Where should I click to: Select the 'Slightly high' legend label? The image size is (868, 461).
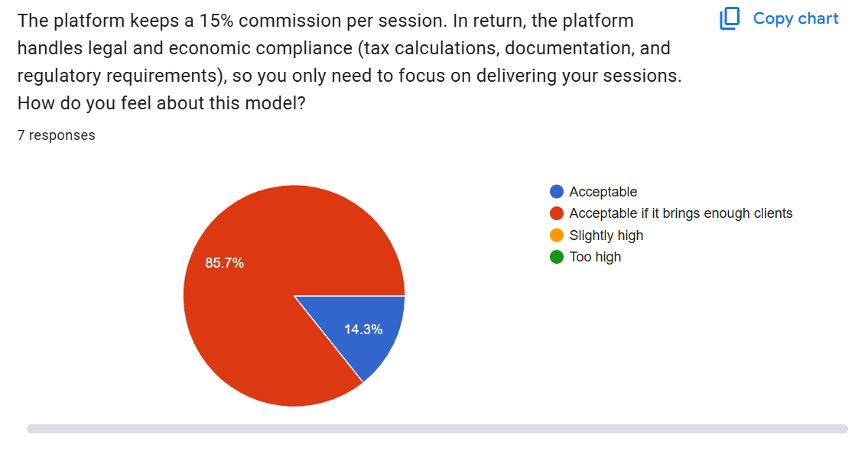606,235
